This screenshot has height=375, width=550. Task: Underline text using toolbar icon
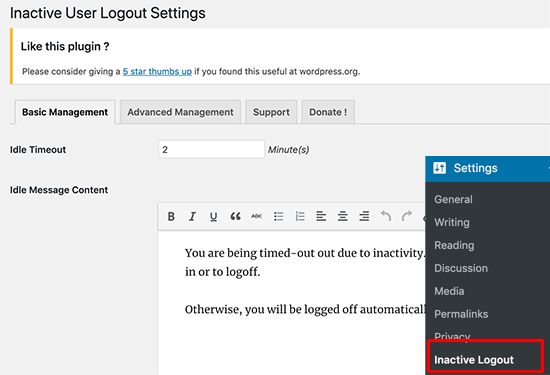213,216
